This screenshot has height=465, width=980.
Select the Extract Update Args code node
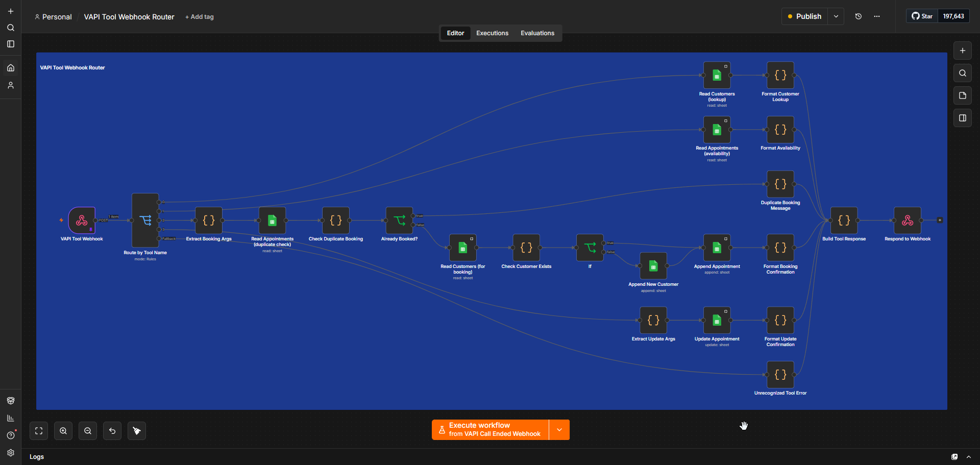[x=653, y=320]
